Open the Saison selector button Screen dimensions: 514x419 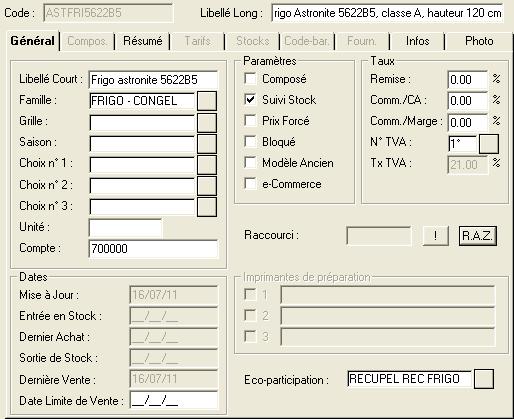tap(207, 144)
